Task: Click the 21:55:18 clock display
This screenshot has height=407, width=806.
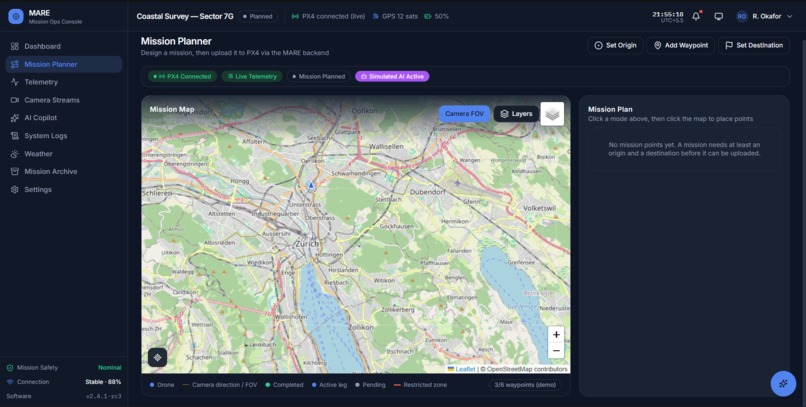Action: pos(668,14)
